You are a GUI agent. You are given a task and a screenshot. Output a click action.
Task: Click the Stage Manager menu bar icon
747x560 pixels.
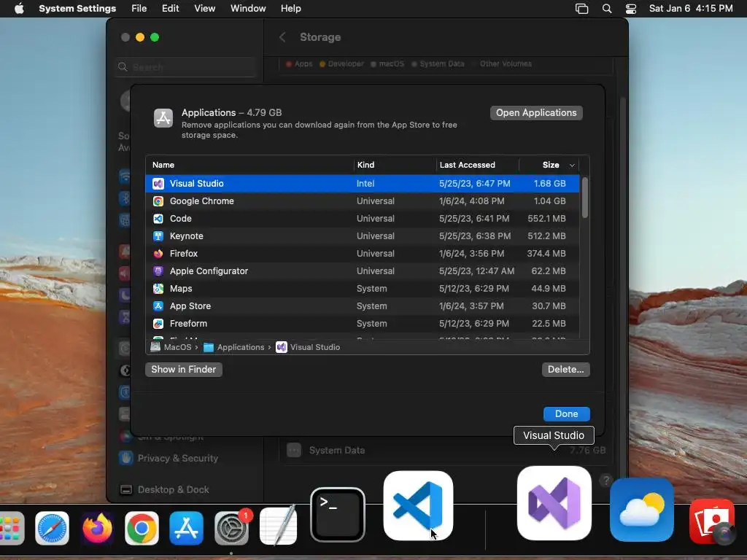click(581, 9)
